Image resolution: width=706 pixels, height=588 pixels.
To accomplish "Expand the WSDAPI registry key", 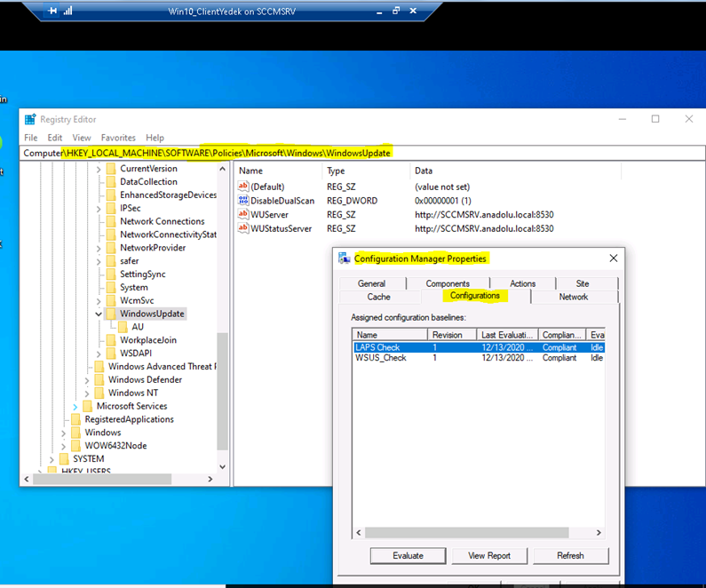I will [99, 354].
